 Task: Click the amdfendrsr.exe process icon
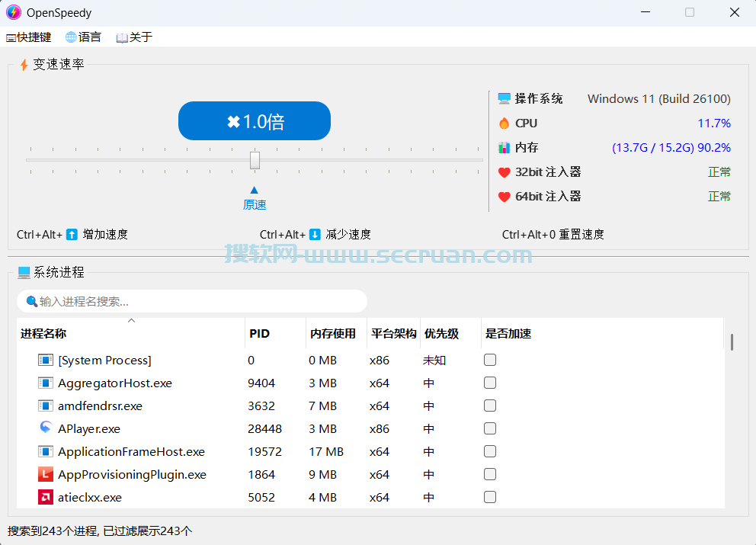(x=45, y=406)
